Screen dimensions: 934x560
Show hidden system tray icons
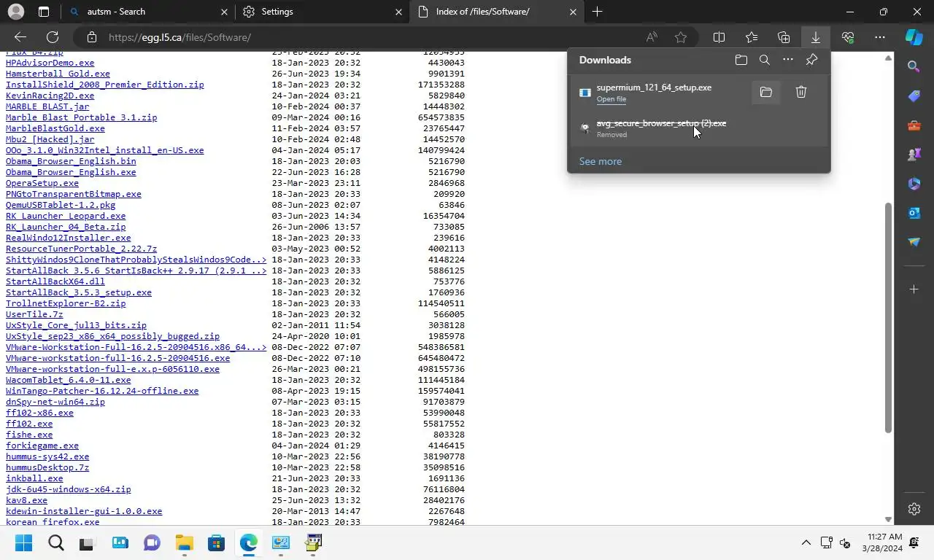[x=806, y=542]
